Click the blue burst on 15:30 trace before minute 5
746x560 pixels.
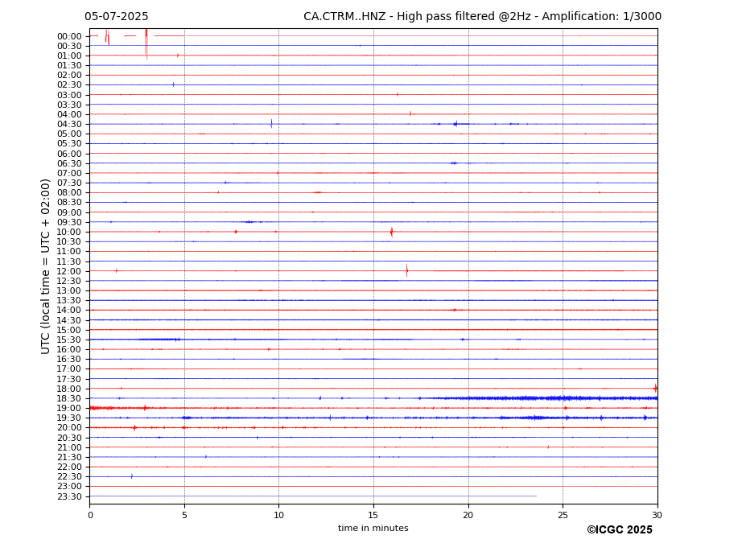click(x=159, y=340)
